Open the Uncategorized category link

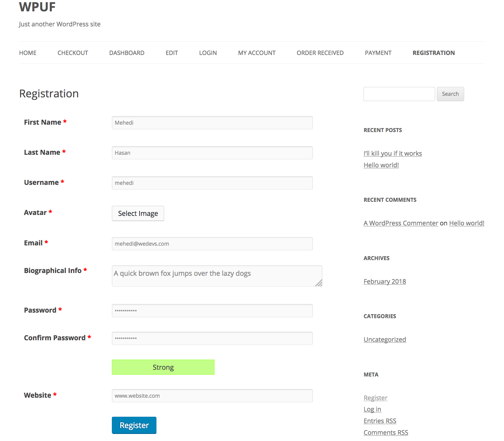click(x=385, y=339)
